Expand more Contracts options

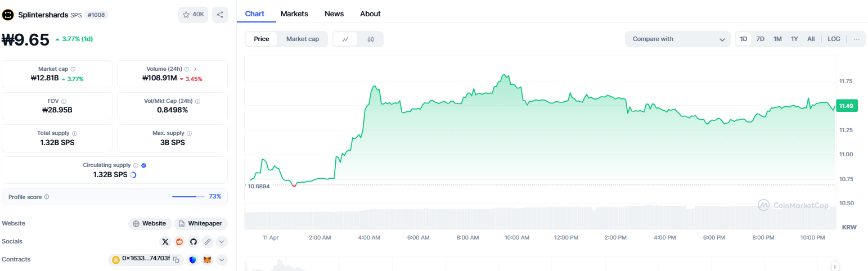(x=222, y=260)
